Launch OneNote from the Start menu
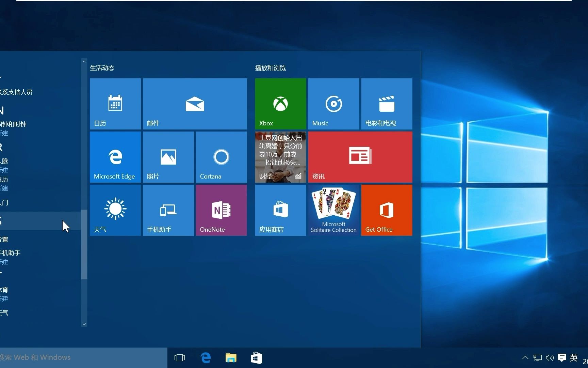The height and width of the screenshot is (368, 588). point(221,210)
